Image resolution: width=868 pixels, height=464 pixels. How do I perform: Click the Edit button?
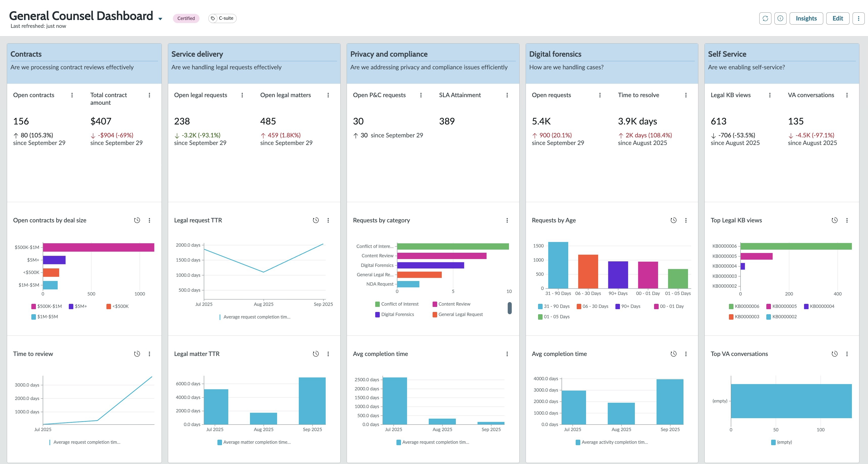(838, 18)
